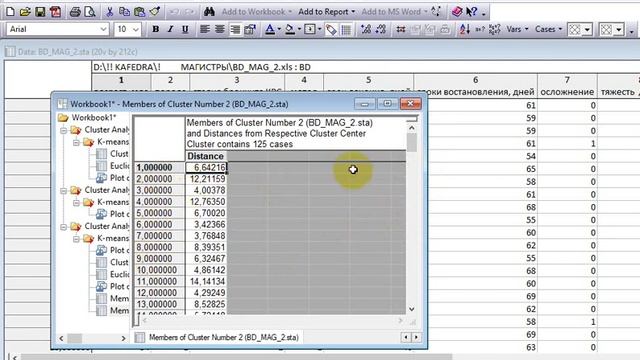Click the Distance column header
Viewport: 640px width, 360px height.
click(x=205, y=156)
